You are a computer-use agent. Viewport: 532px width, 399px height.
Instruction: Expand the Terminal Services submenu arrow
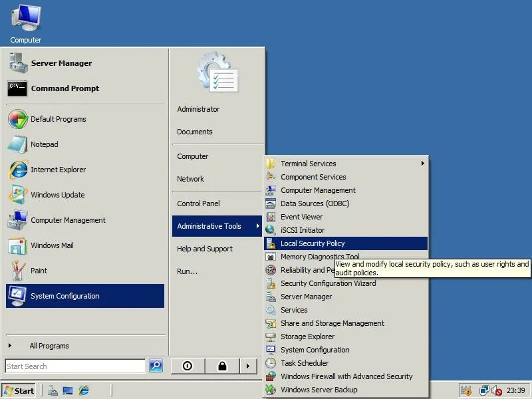(x=423, y=163)
